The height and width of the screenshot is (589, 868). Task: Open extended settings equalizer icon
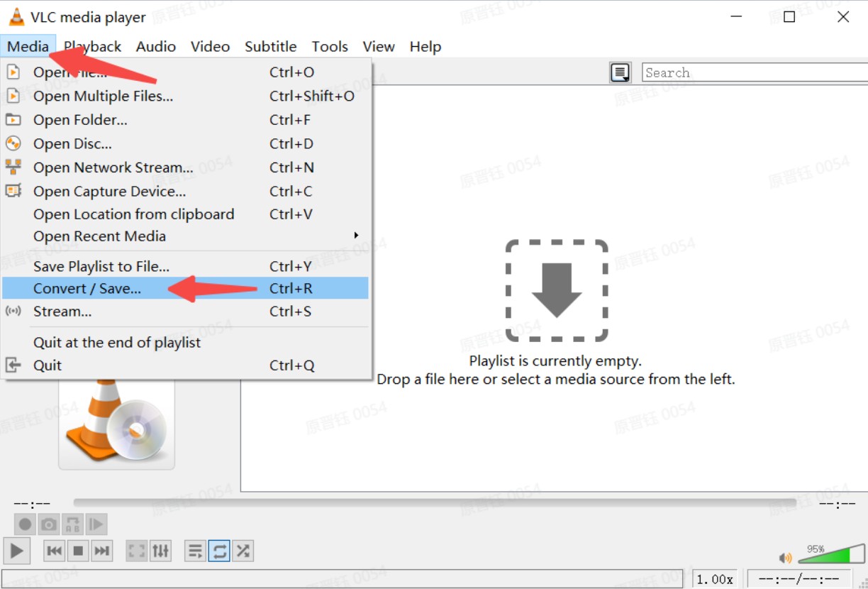click(x=161, y=551)
